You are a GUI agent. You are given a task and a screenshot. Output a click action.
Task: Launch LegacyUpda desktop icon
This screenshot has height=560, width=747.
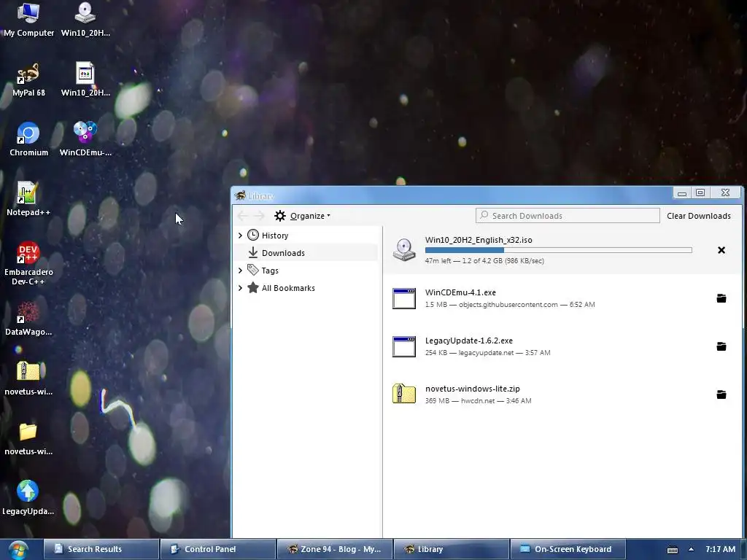coord(28,498)
